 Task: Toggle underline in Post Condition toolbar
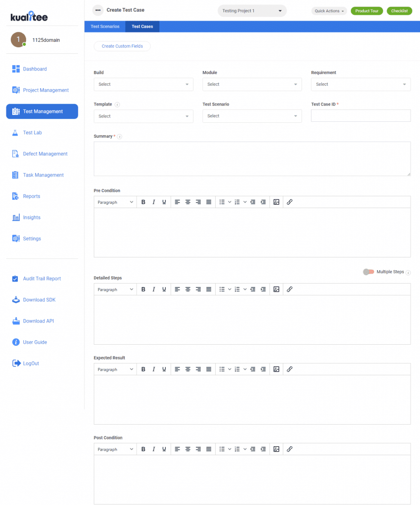(x=164, y=449)
